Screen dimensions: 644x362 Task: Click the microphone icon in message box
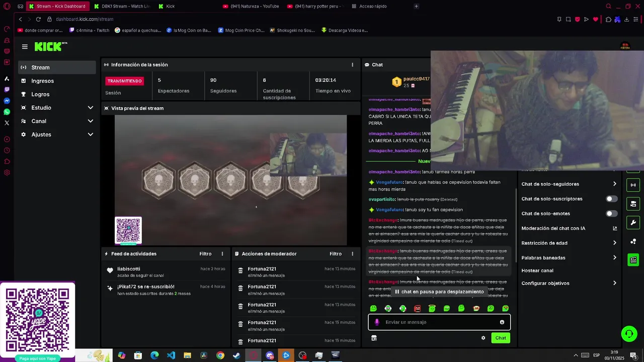click(x=377, y=322)
